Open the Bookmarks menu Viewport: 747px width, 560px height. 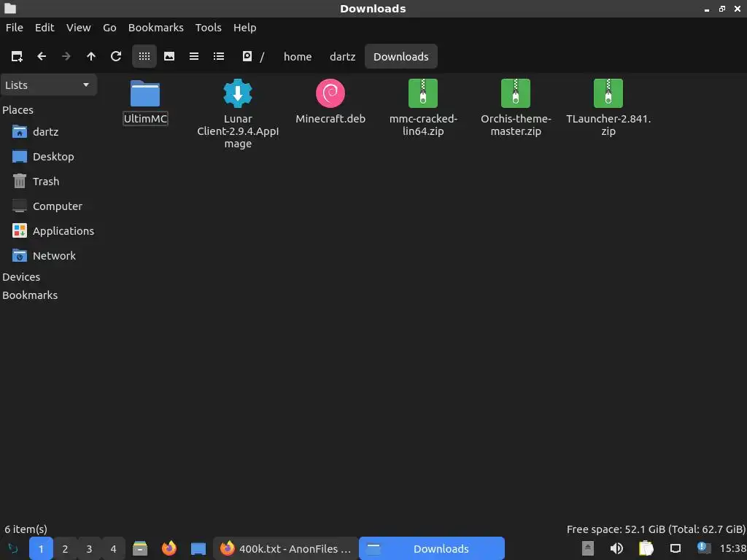156,28
